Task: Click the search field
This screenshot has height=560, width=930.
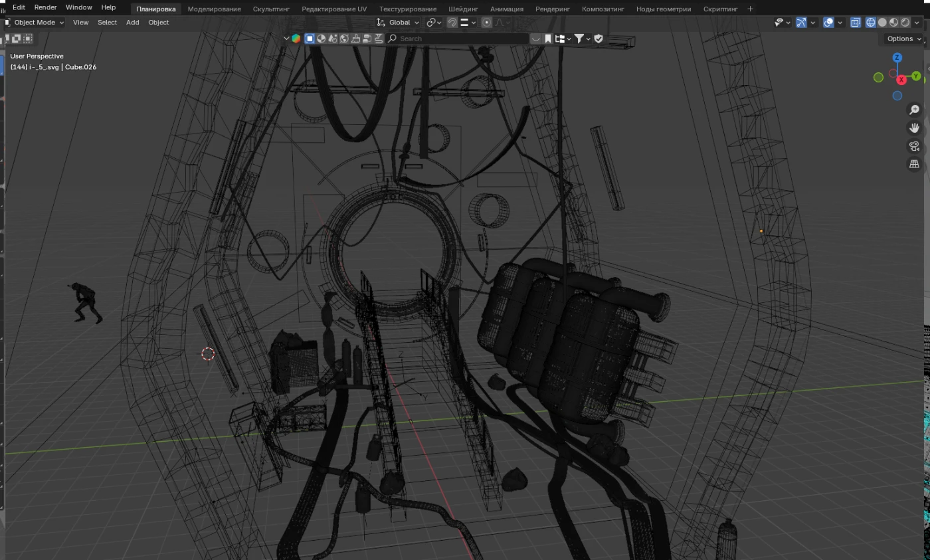Action: [x=457, y=39]
